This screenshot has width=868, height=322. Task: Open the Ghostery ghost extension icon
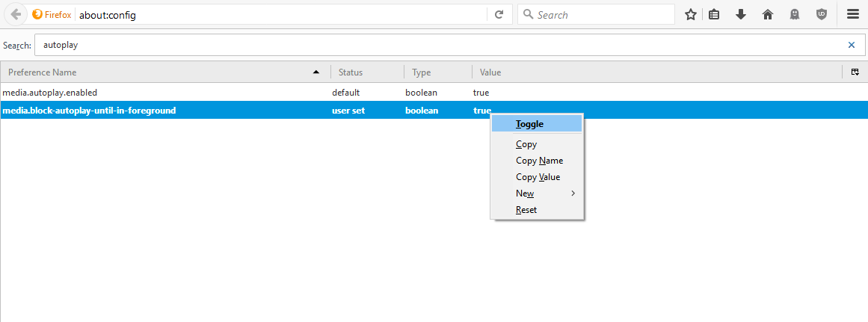point(795,15)
